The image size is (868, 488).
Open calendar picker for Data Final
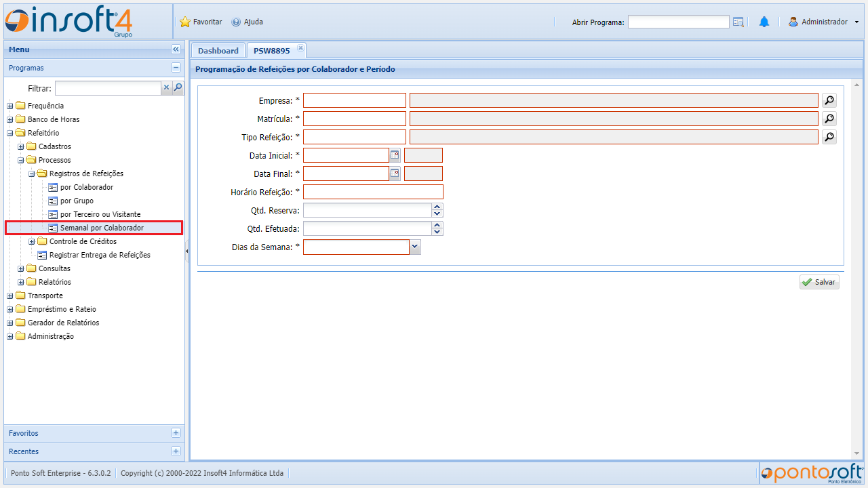click(x=395, y=174)
